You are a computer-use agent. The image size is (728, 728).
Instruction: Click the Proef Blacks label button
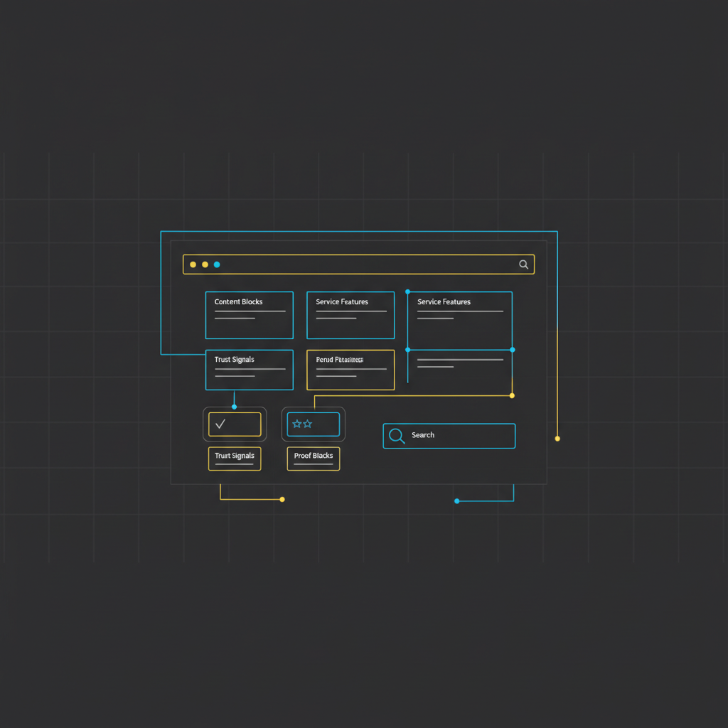click(314, 459)
